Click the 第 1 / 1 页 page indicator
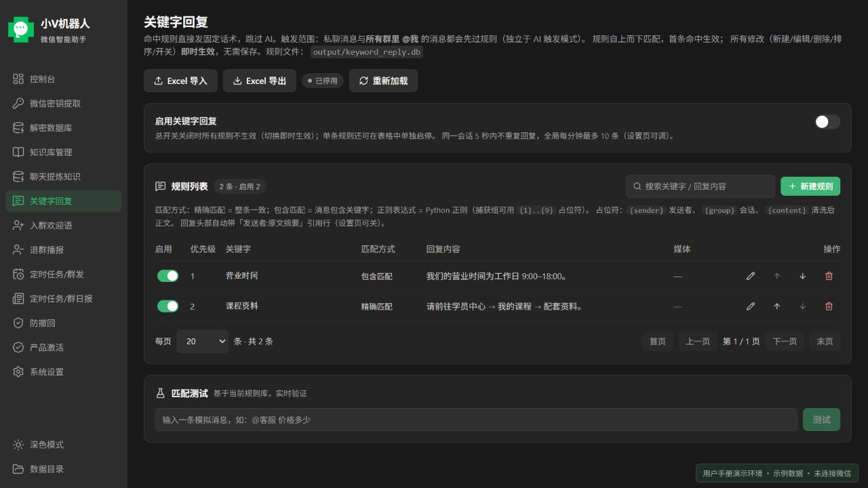Screen dimensions: 868x488 [741, 341]
